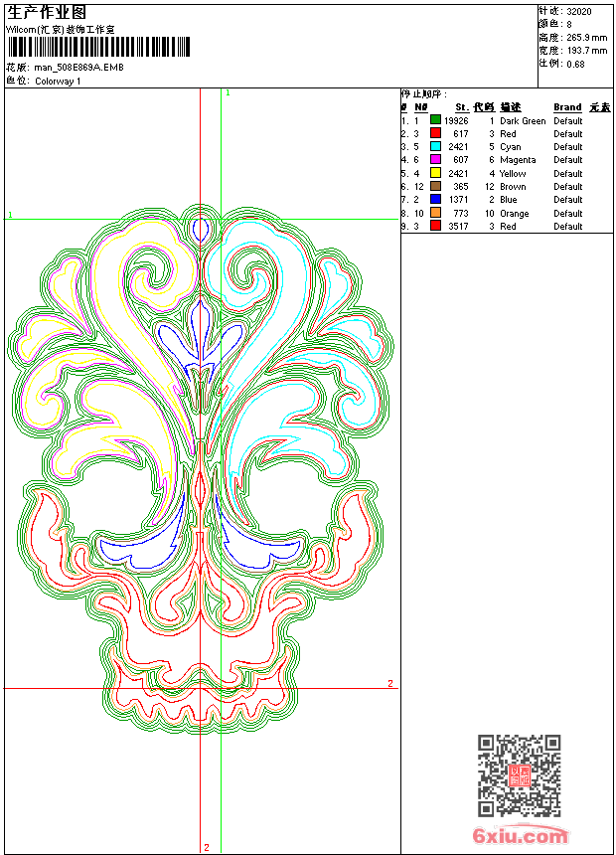
Task: Click the N# column header
Action: click(x=420, y=107)
